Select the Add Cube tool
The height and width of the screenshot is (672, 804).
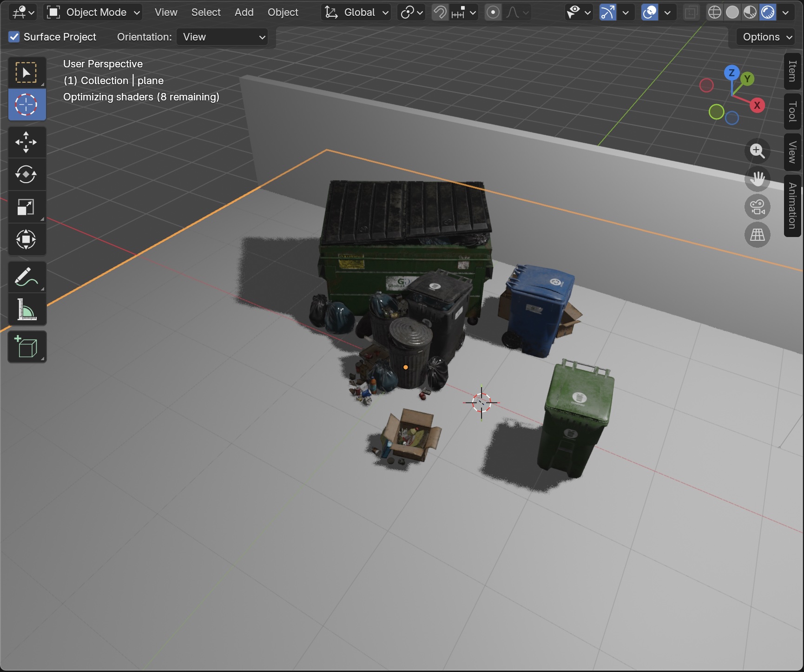(26, 347)
